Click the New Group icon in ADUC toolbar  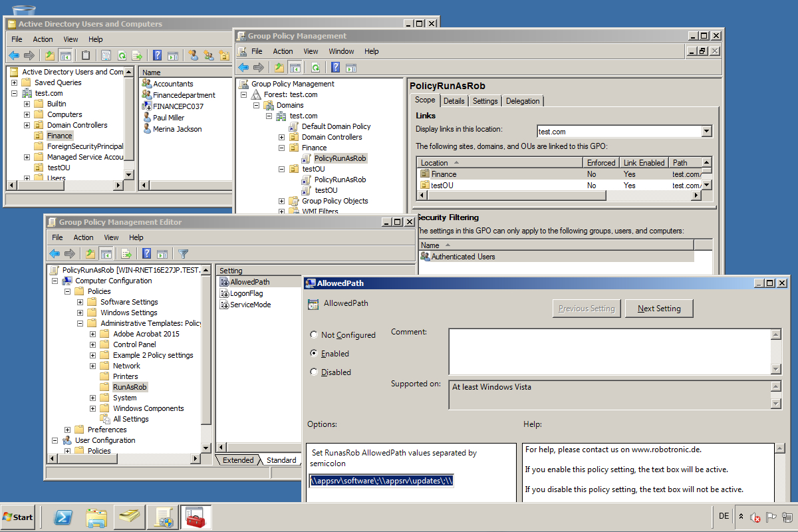coord(209,55)
